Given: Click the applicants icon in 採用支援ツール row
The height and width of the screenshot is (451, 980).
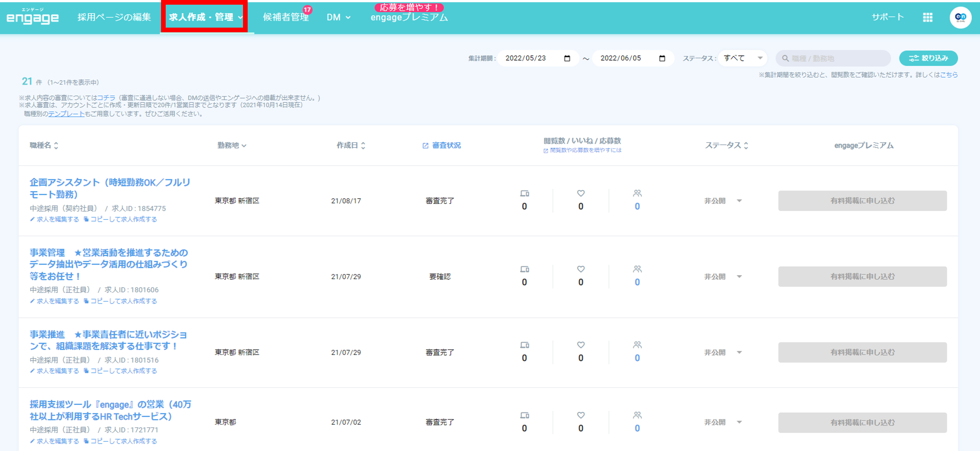Looking at the screenshot, I should pyautogui.click(x=637, y=415).
